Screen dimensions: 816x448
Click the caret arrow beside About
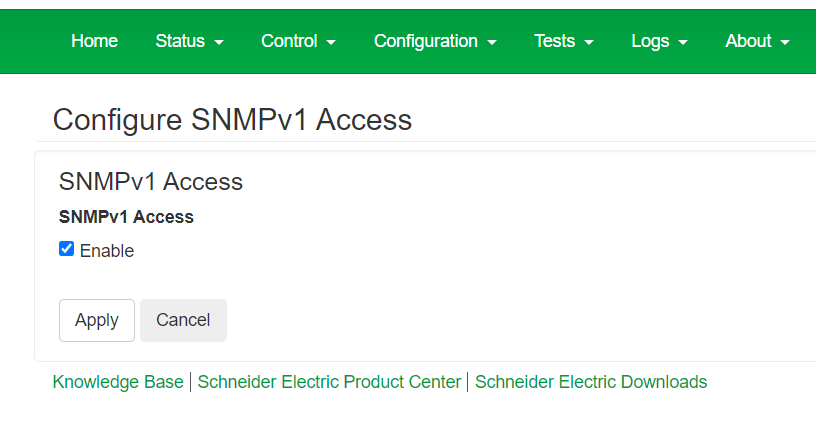785,43
